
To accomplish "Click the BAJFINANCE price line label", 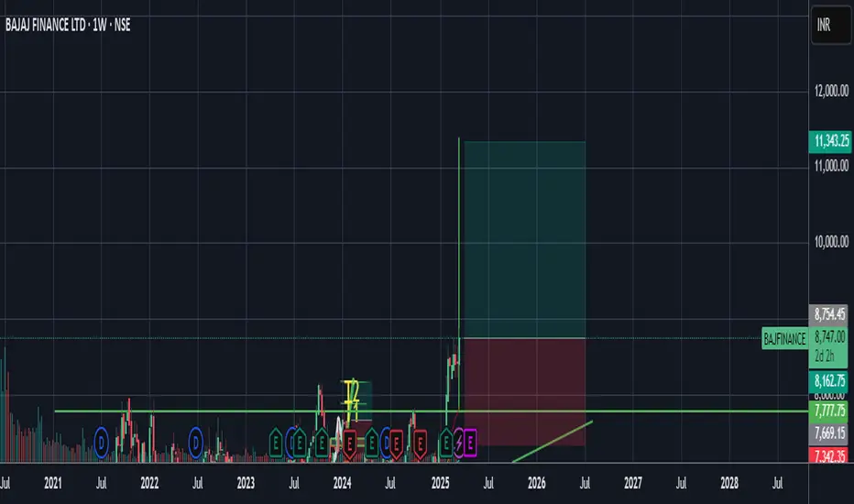I will (784, 339).
